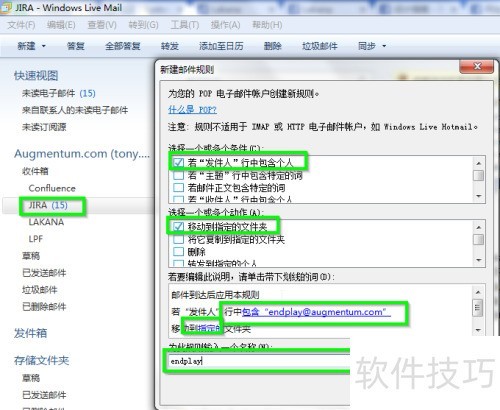The height and width of the screenshot is (410, 500).
Task: Open the 文件(F) menu
Action: tap(21, 25)
